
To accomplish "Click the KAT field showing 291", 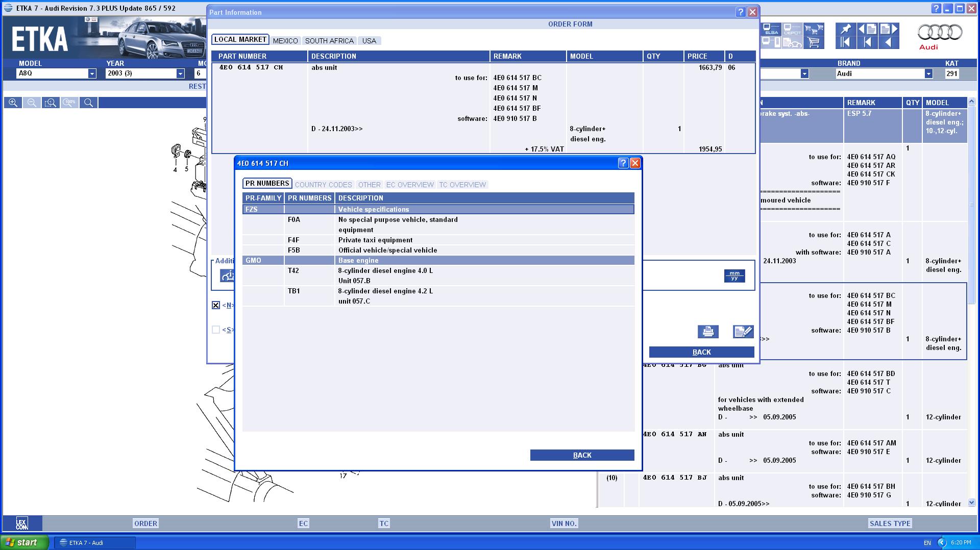I will [x=952, y=73].
